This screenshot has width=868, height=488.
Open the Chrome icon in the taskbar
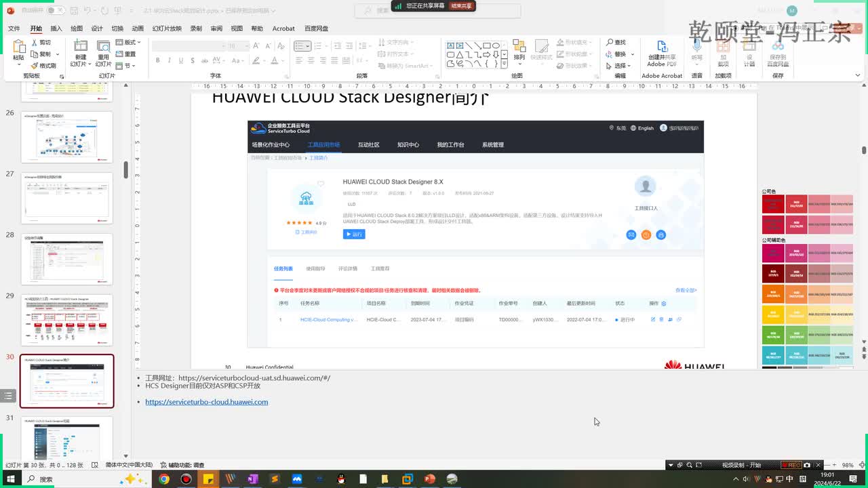click(x=163, y=479)
